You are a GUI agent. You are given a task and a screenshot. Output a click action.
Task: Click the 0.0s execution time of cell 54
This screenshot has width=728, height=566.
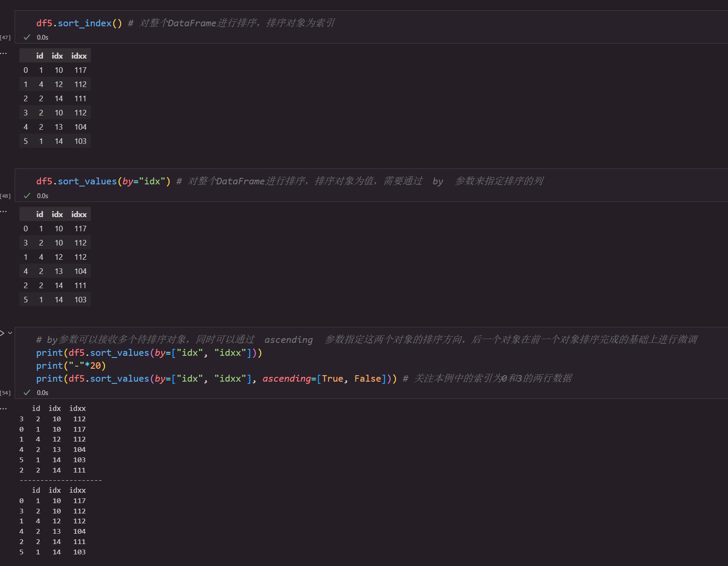point(43,393)
